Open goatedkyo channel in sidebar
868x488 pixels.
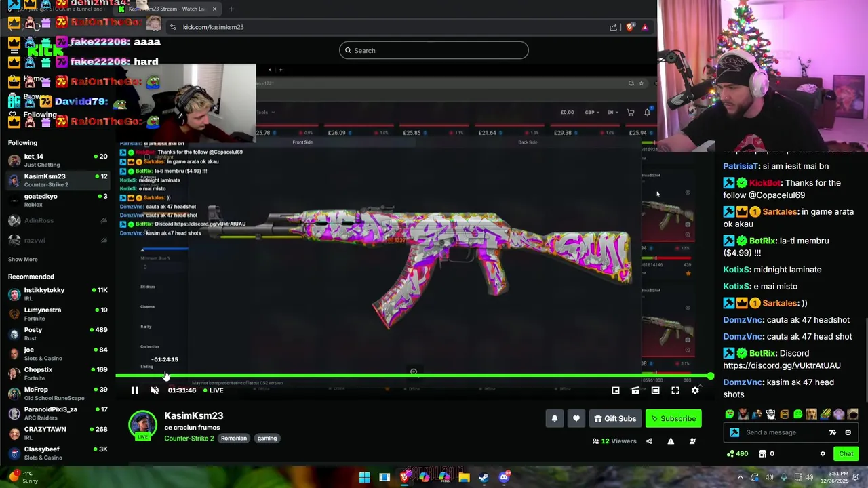58,200
